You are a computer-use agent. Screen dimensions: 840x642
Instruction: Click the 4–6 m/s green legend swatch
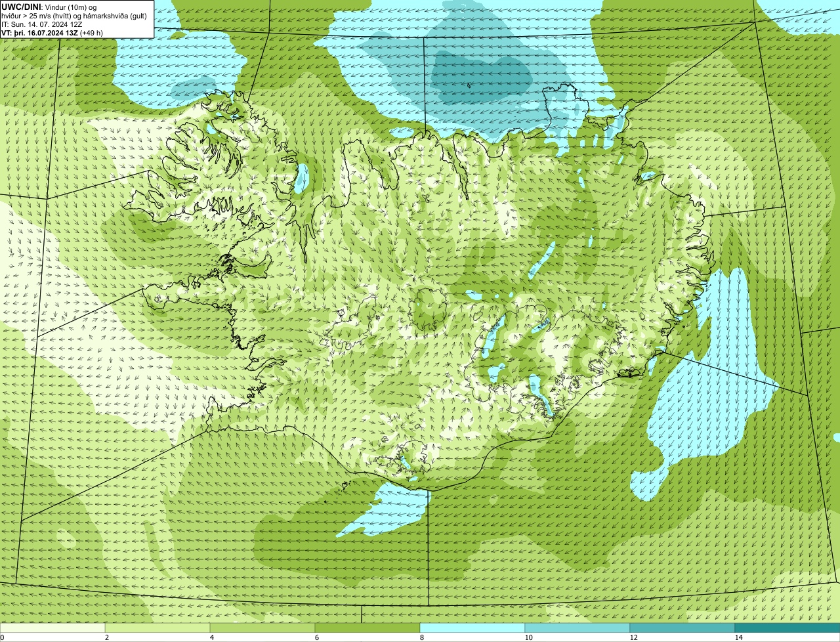tap(262, 628)
